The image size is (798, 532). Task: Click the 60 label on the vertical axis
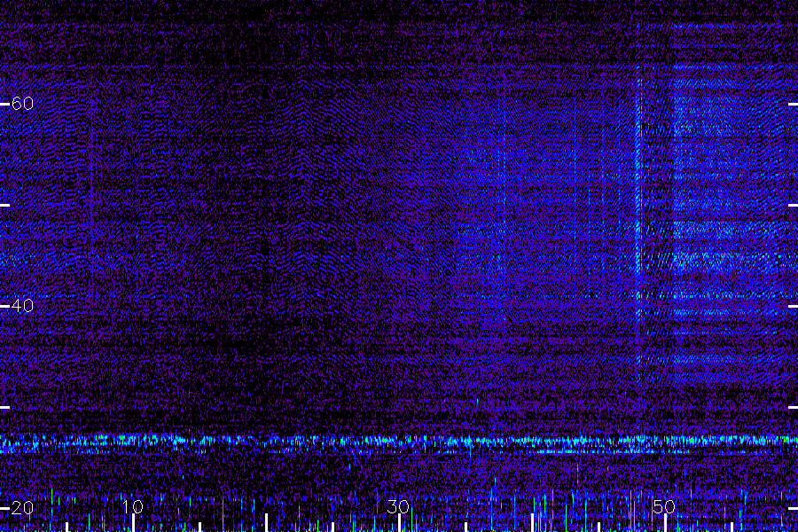[x=22, y=104]
